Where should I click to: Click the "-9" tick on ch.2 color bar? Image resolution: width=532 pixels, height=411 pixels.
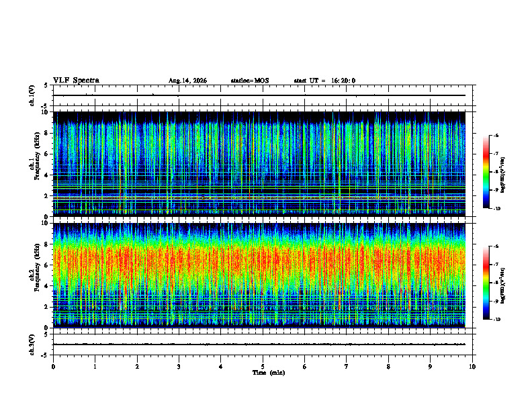pyautogui.click(x=496, y=301)
